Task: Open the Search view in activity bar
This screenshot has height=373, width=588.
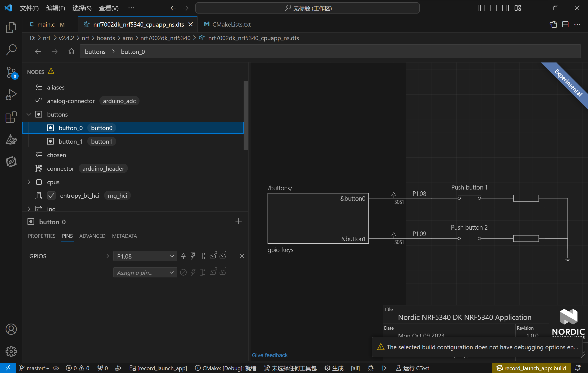Action: point(11,50)
